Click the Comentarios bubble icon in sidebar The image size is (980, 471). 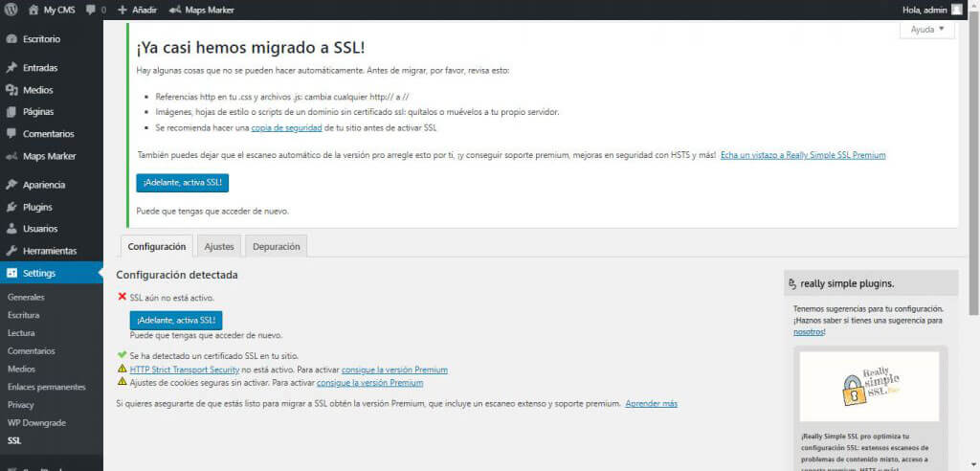(x=11, y=134)
